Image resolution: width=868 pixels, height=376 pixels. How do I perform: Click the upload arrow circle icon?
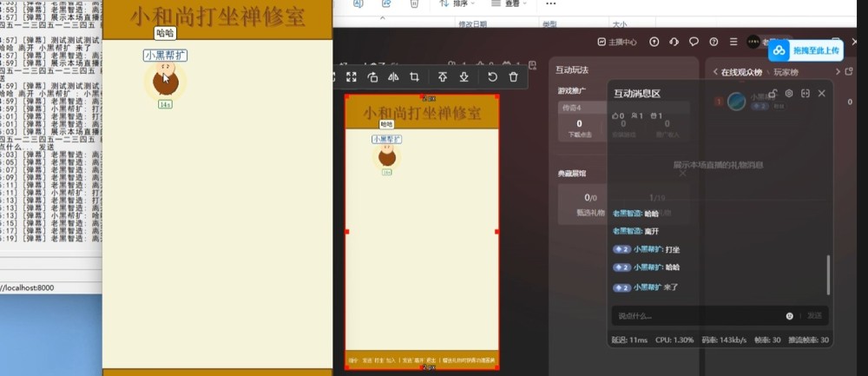click(654, 42)
